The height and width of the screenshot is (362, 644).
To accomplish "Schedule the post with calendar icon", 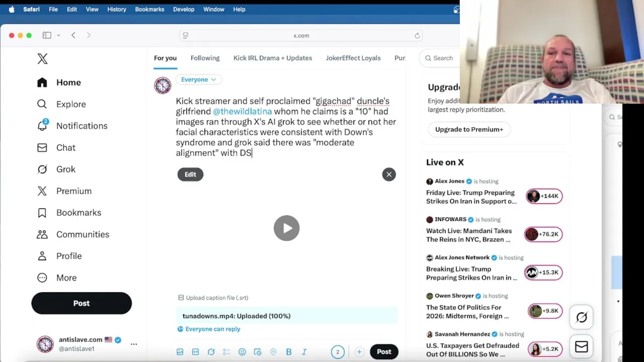I will pyautogui.click(x=258, y=352).
